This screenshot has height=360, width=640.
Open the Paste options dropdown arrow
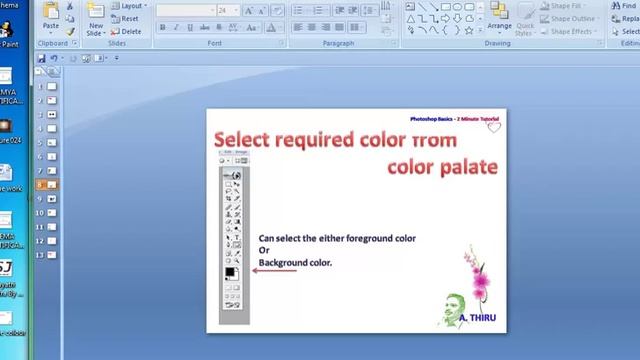[x=51, y=33]
